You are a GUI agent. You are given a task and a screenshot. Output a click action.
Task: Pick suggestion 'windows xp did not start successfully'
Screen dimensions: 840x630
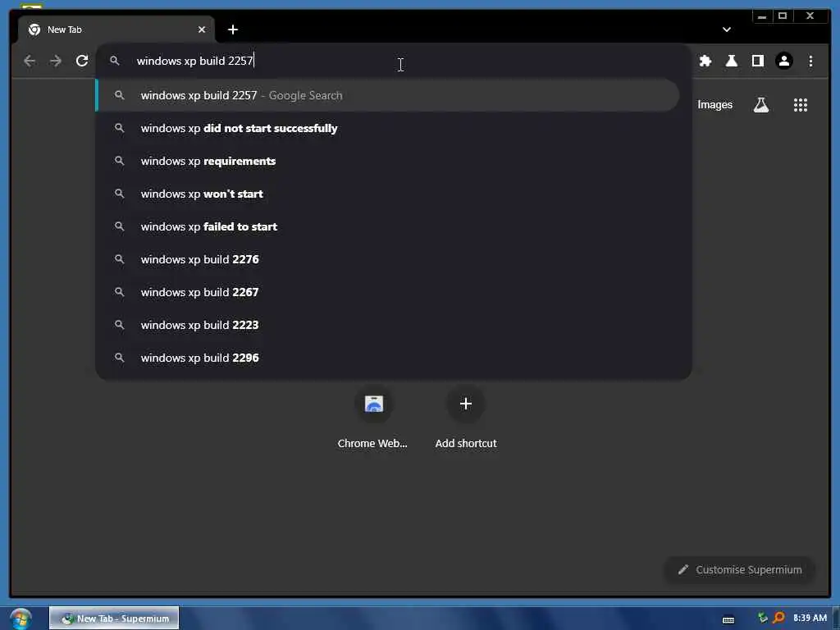(388, 128)
